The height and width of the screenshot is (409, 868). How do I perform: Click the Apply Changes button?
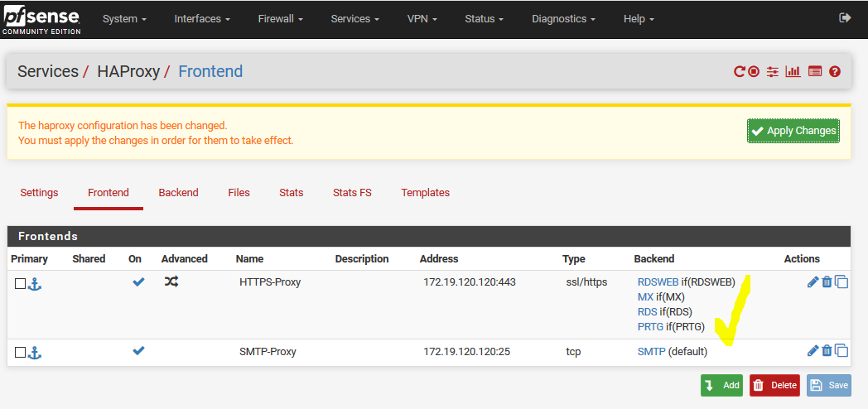793,131
